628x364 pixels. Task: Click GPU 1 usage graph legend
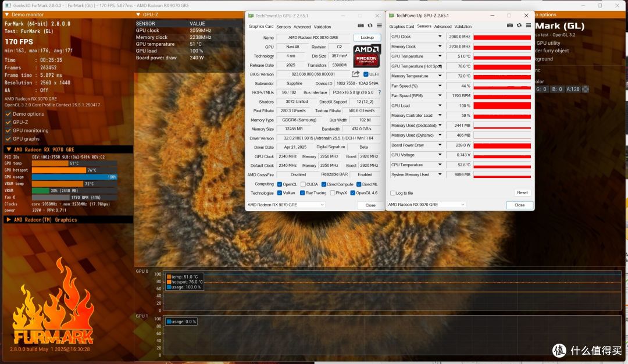point(181,322)
